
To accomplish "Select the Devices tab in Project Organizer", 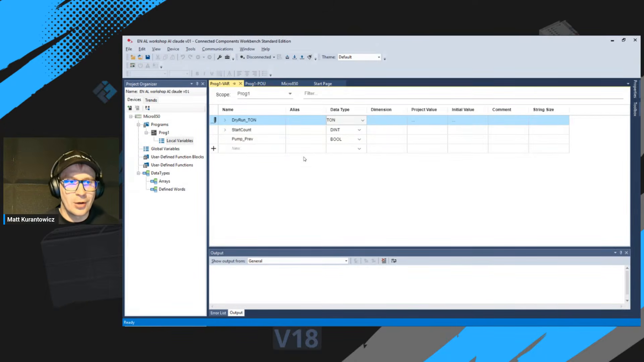I will coord(134,100).
